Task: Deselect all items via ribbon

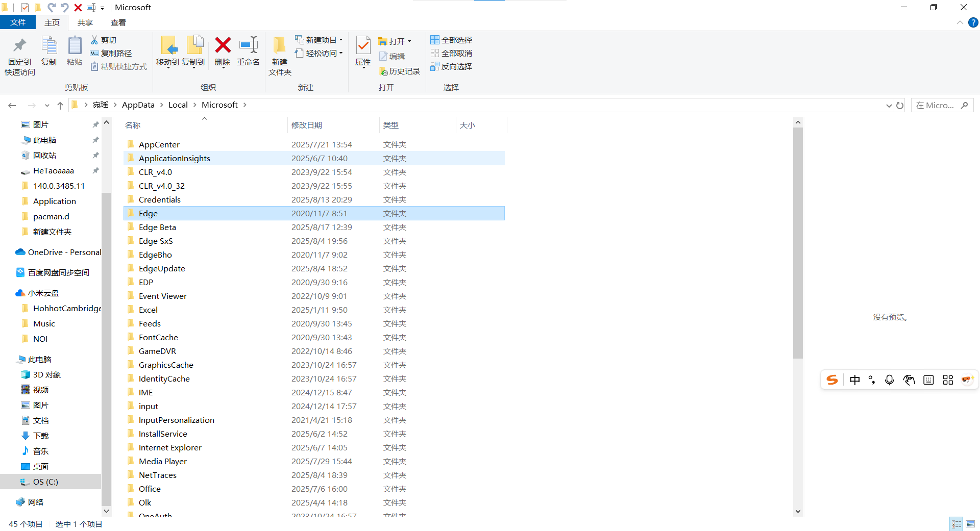Action: (451, 53)
